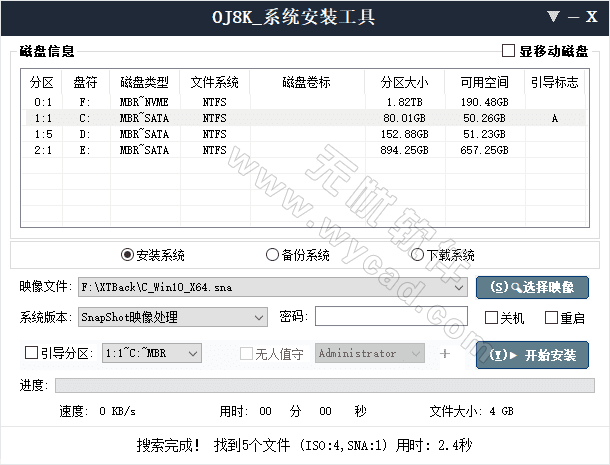Expand the Administrator user dropdown
This screenshot has height=465, width=610.
tap(416, 353)
